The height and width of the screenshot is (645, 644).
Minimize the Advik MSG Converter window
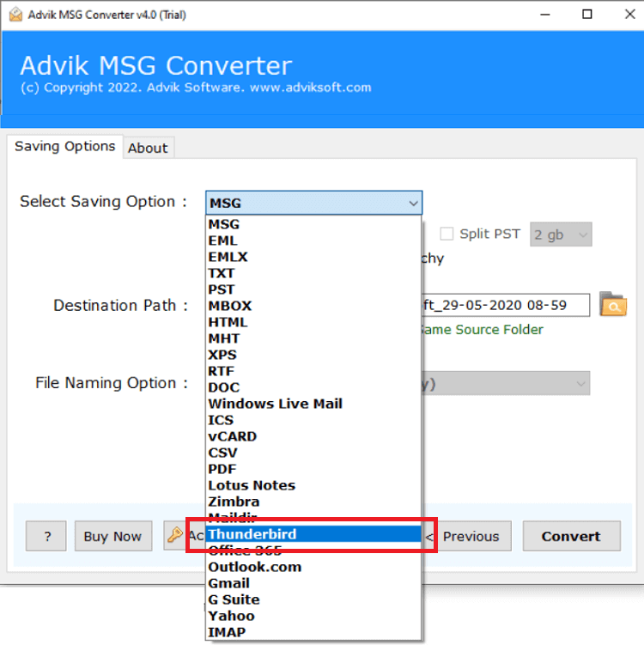(545, 15)
